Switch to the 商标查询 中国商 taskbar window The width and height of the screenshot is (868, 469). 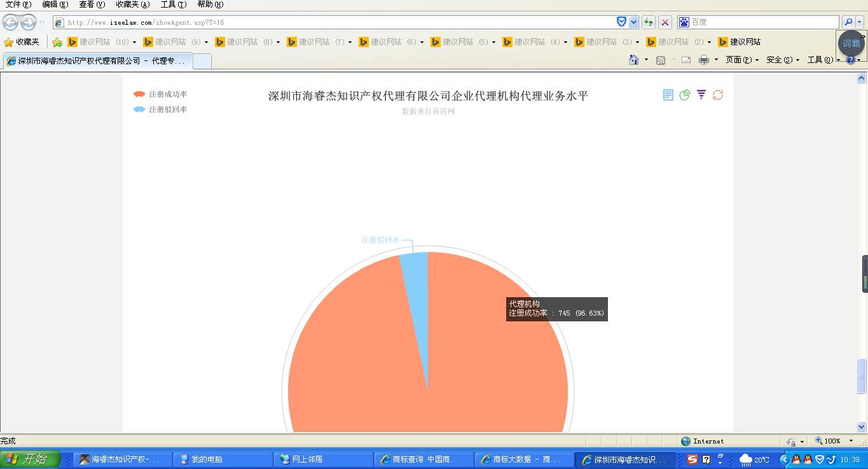[424, 459]
